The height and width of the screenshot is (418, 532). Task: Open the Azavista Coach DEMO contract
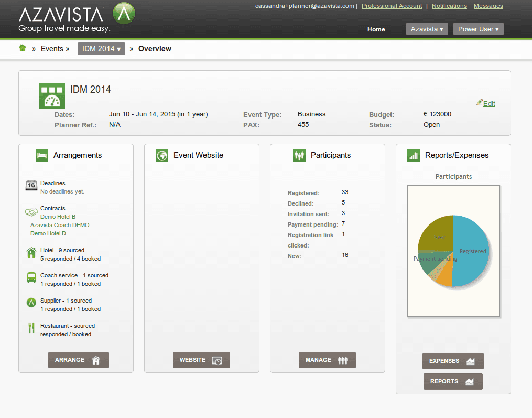tap(60, 225)
